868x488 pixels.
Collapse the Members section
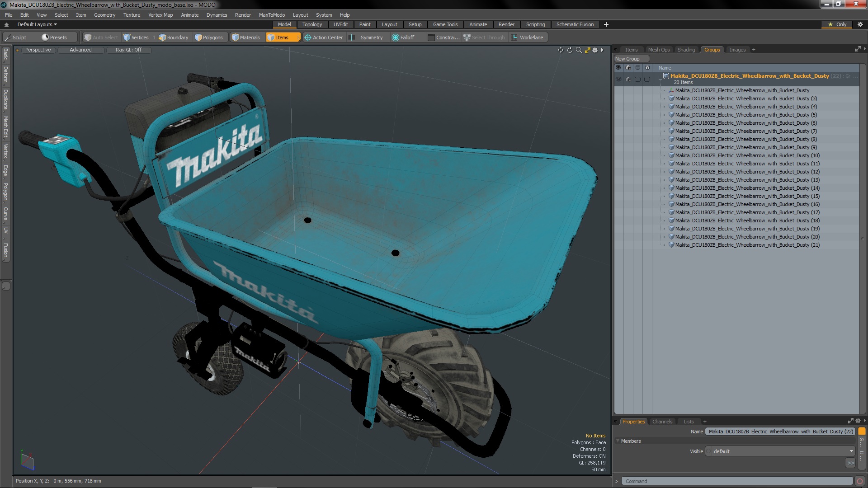coord(618,441)
